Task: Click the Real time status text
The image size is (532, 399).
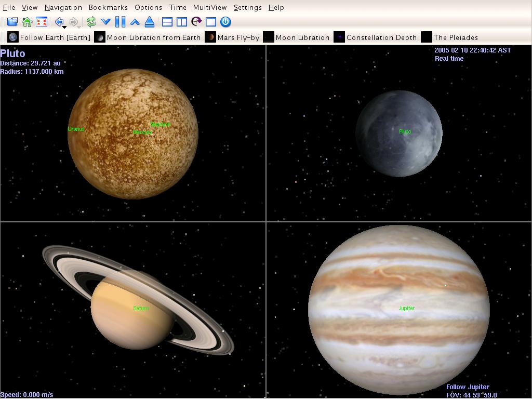Action: point(449,58)
